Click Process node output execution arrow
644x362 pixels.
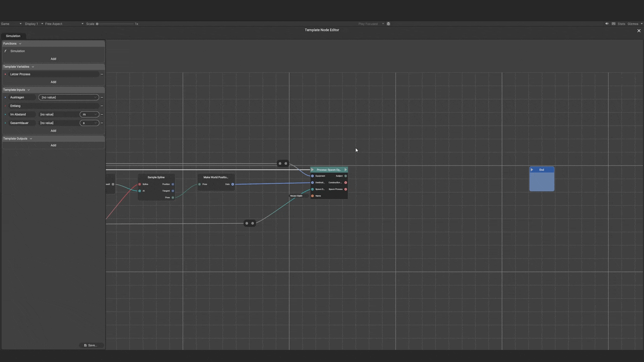346,169
